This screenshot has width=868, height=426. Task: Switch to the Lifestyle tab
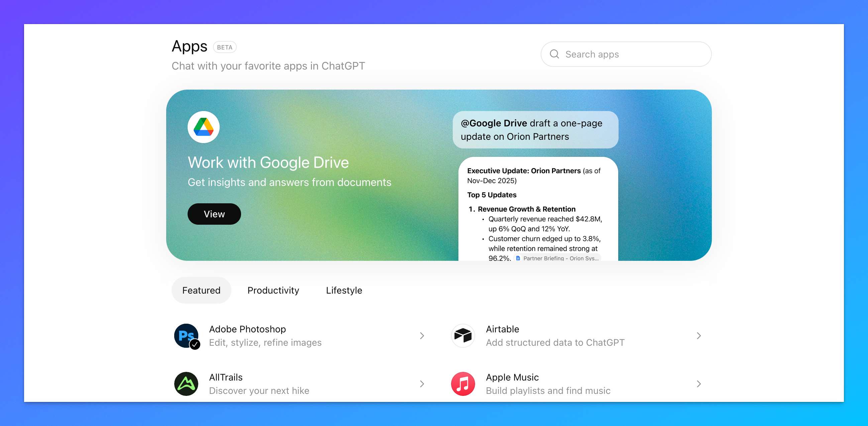point(344,290)
